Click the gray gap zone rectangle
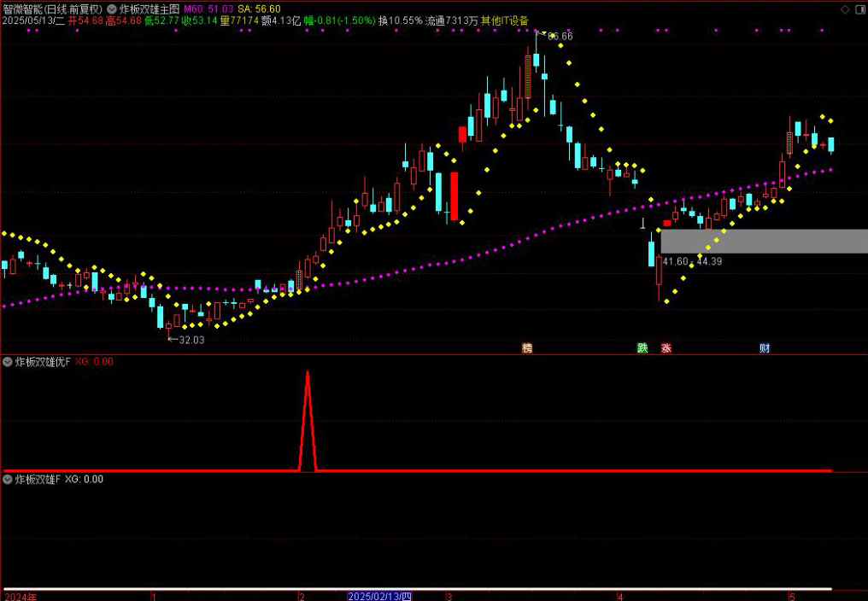 click(x=764, y=241)
